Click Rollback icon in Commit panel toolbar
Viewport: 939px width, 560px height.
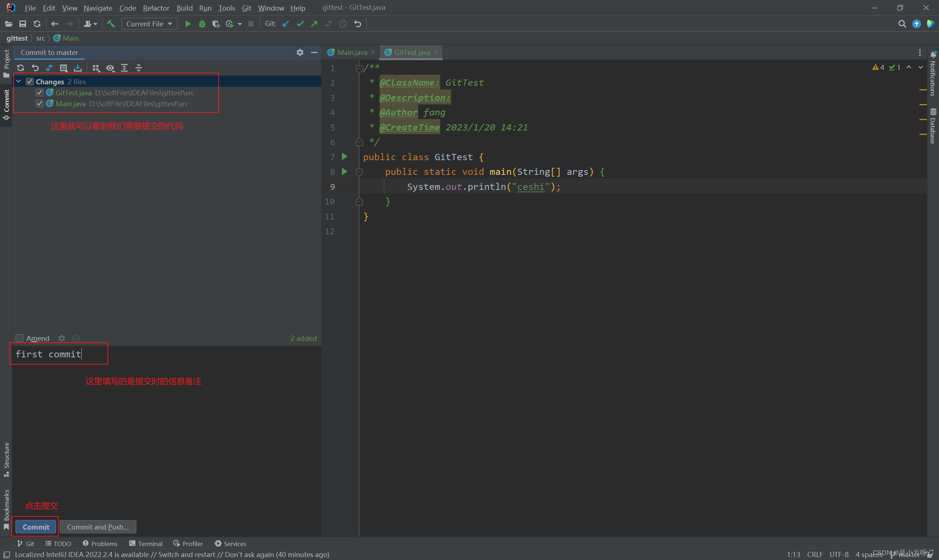pos(35,68)
